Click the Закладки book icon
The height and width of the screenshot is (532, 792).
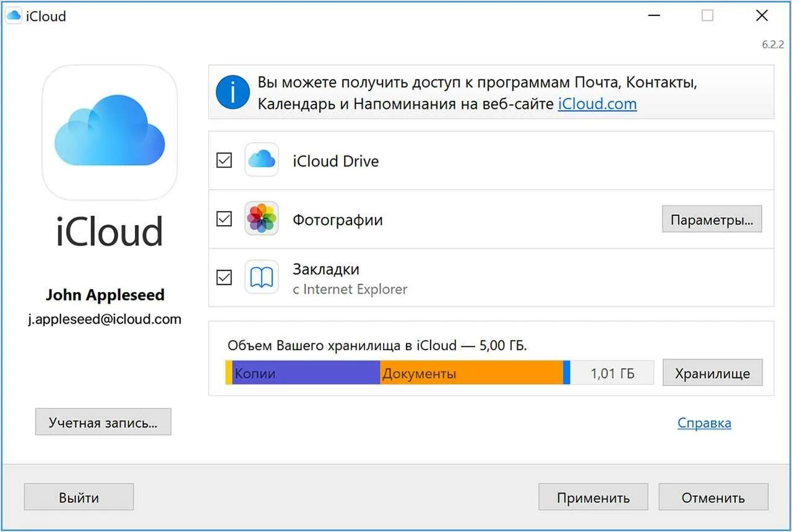(x=261, y=277)
